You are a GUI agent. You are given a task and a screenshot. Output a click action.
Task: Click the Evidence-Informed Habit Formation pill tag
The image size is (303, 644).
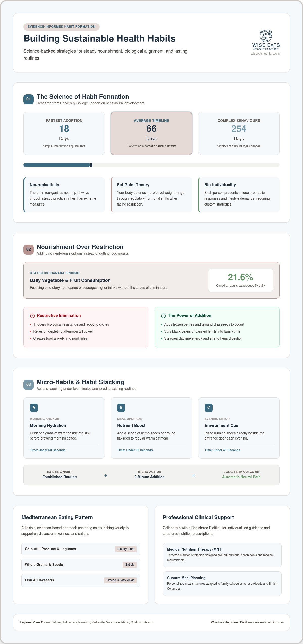(x=62, y=27)
